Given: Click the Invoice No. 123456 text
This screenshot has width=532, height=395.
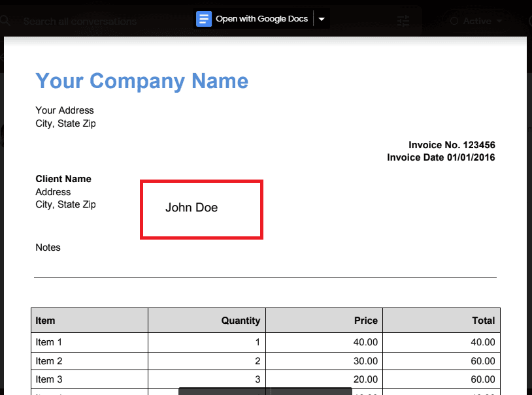Looking at the screenshot, I should 452,145.
